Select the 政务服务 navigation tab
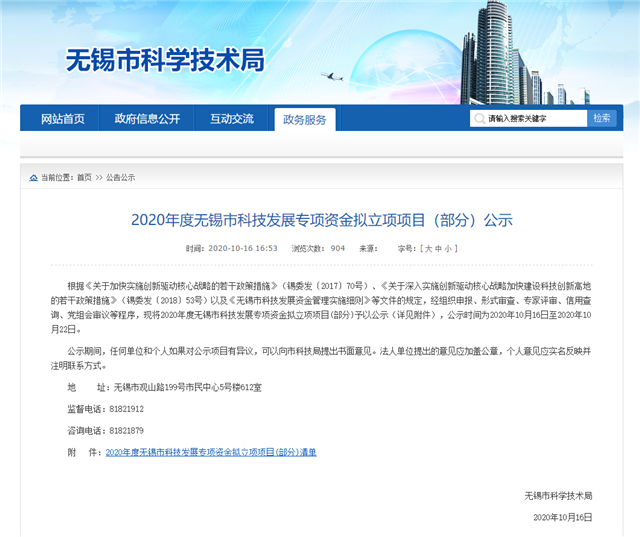The image size is (640, 537). click(305, 120)
